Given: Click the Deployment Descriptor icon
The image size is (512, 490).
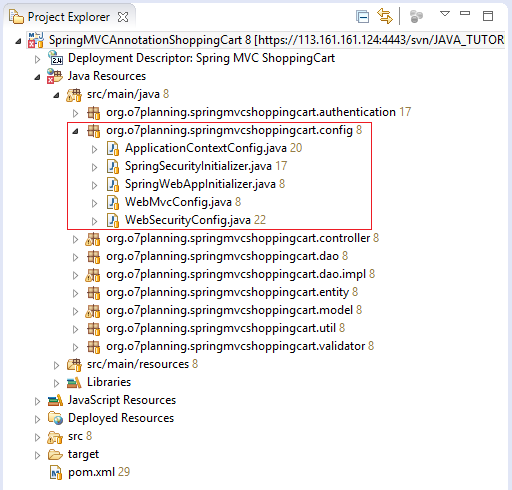Looking at the screenshot, I should 55,58.
